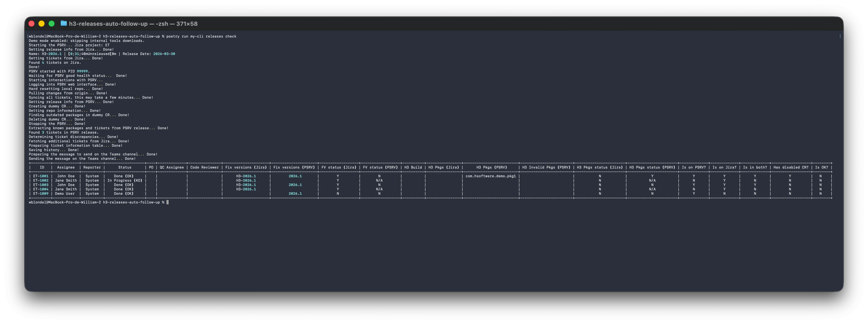Screen dimensions: 868x324
Task: Click the 'H3 Invalid Pkgs (PSRV)' column header
Action: click(546, 167)
